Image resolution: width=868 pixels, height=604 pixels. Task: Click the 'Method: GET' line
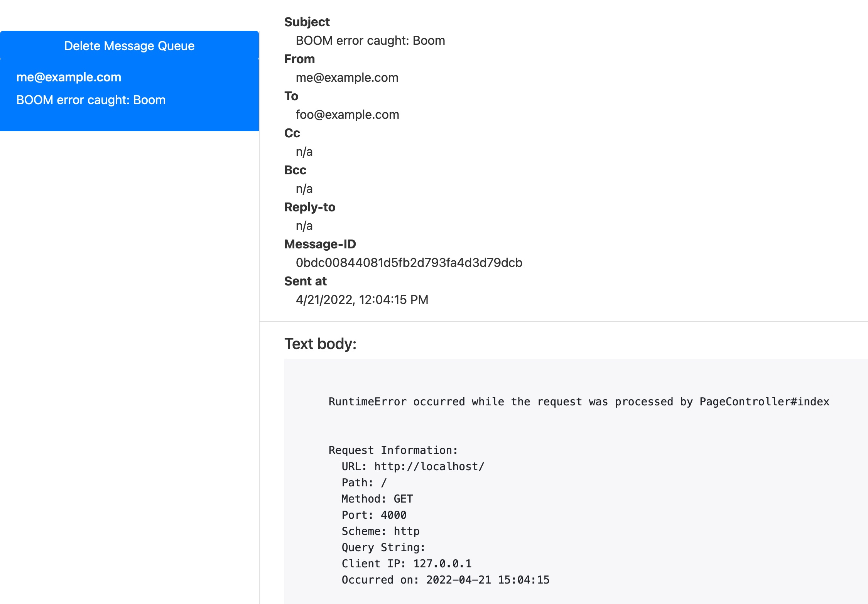377,499
